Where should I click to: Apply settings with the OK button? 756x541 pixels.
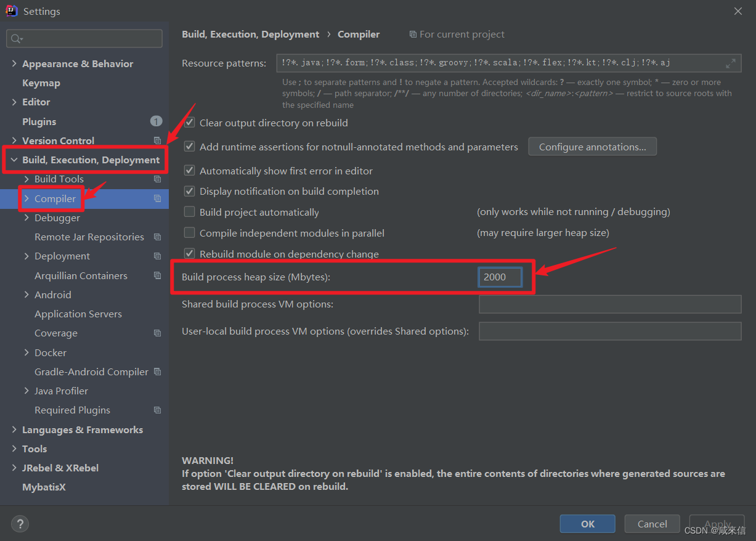tap(587, 523)
